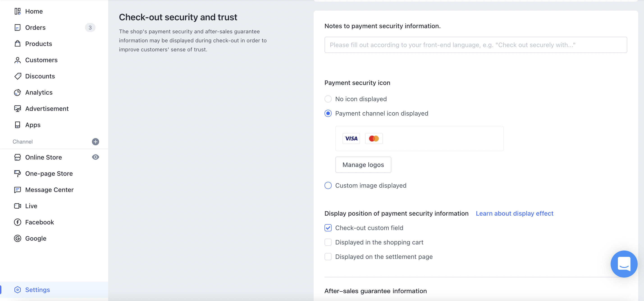Open Analytics from the sidebar icon
644x301 pixels.
click(x=18, y=93)
